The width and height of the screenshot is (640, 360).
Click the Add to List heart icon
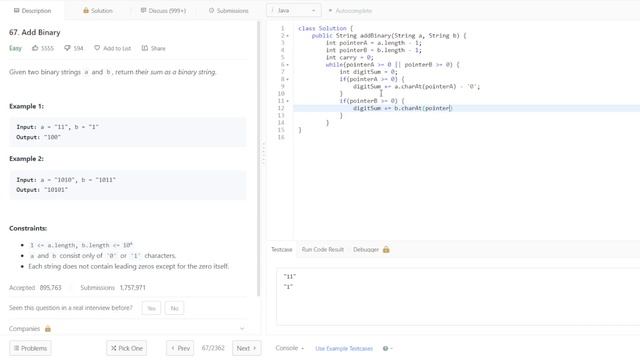pos(97,48)
